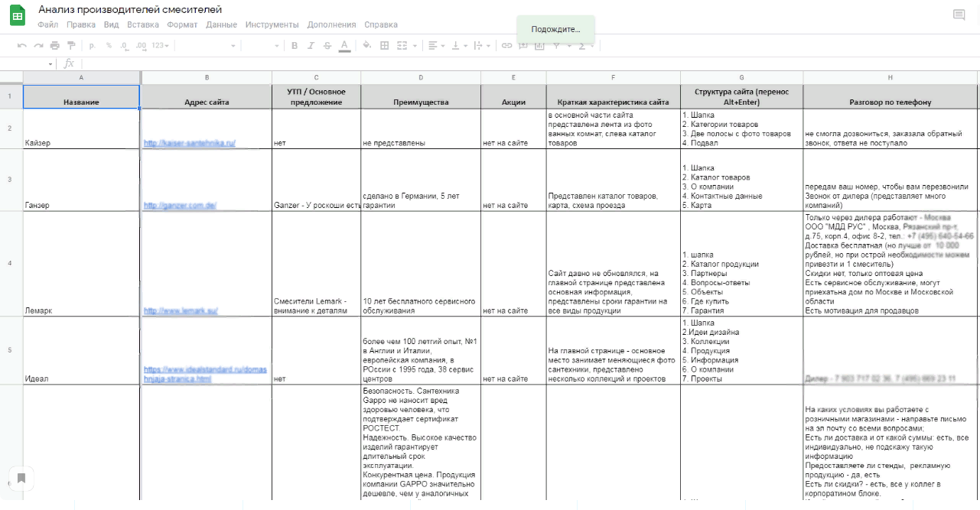Redo the last undone action
Screen dimensions: 980x510
click(x=38, y=46)
